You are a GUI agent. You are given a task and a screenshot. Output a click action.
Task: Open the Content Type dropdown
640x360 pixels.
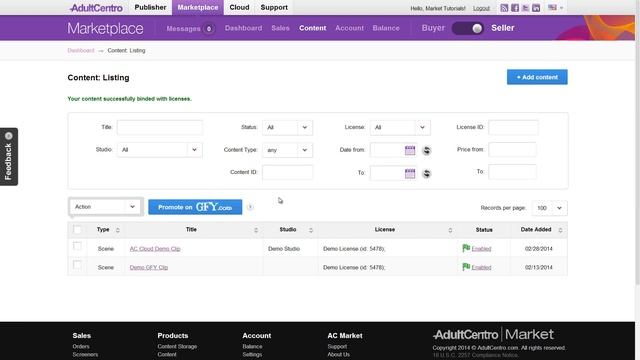(287, 150)
